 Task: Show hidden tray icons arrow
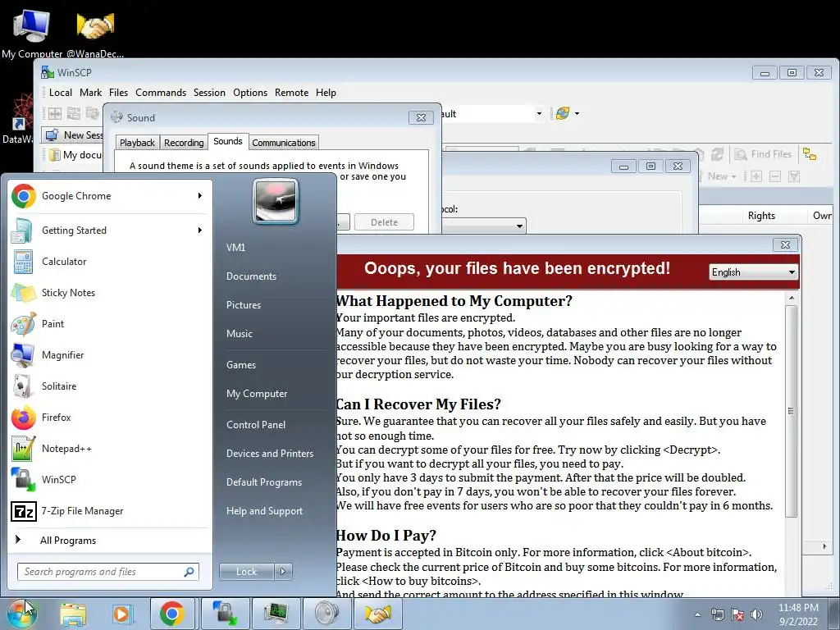click(697, 614)
